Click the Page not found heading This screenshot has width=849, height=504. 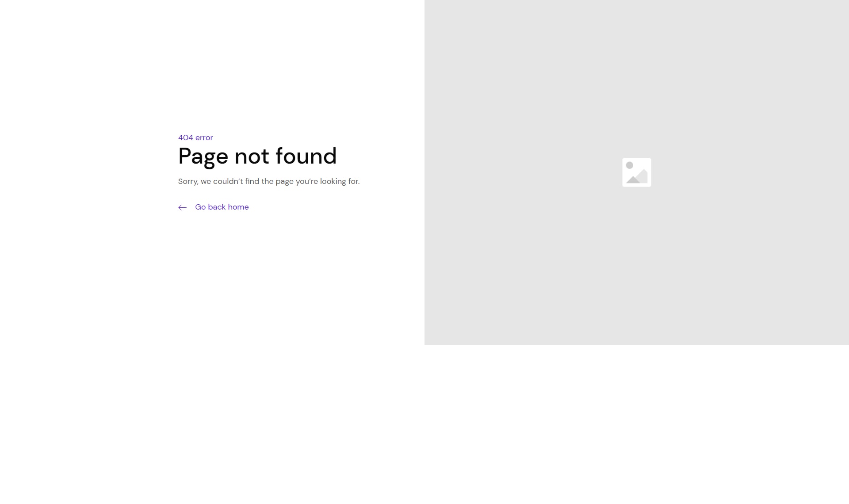(257, 157)
